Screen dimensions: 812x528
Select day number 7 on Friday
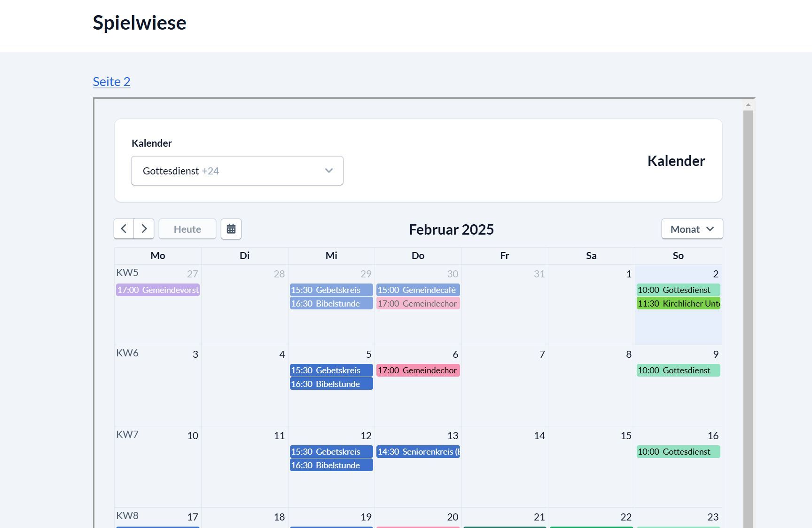(x=542, y=355)
